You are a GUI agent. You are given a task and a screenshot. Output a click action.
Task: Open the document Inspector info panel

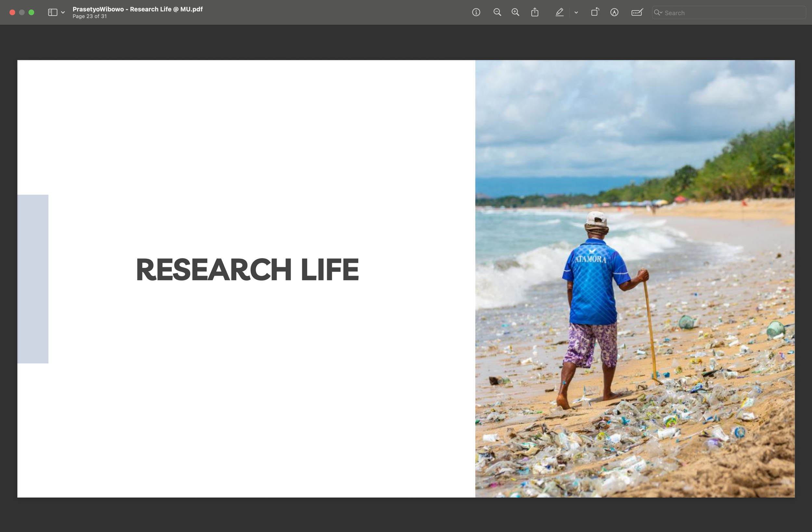click(x=476, y=13)
